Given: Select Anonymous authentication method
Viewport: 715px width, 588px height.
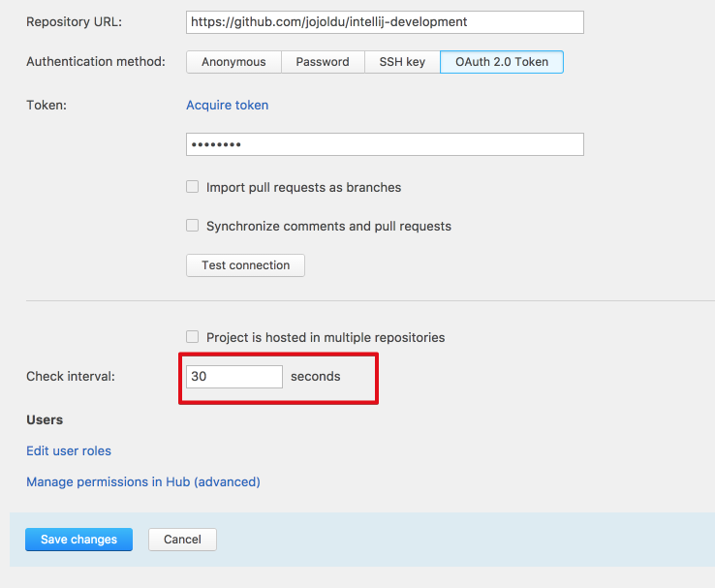Looking at the screenshot, I should pyautogui.click(x=233, y=62).
